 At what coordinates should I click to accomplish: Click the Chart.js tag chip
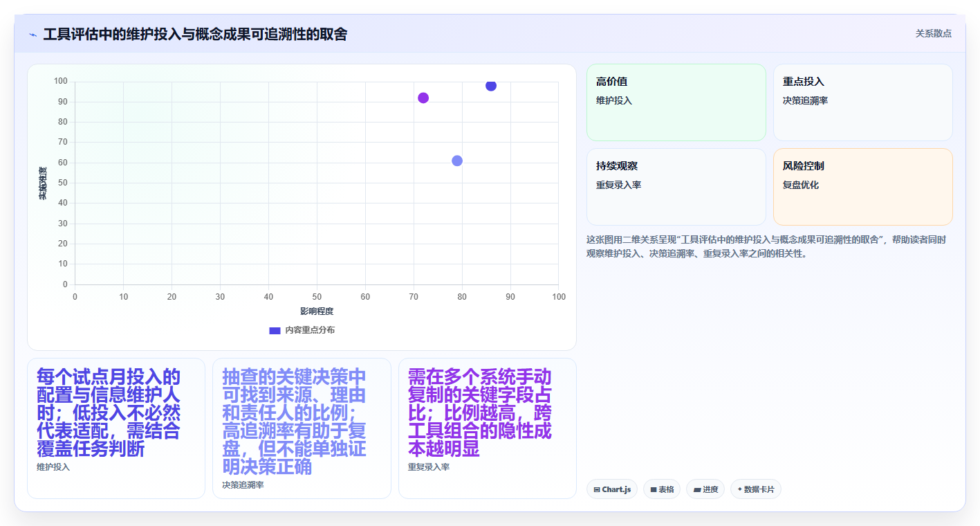coord(612,489)
